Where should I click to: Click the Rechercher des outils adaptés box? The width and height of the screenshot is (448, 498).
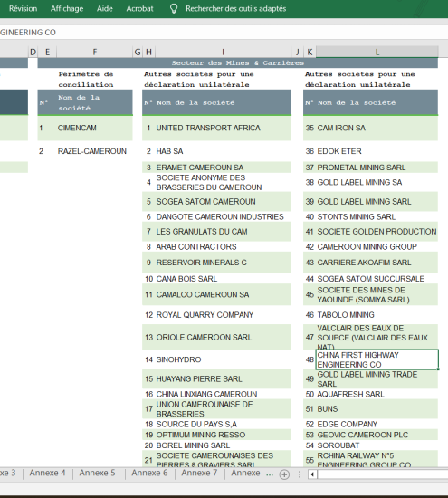click(235, 8)
